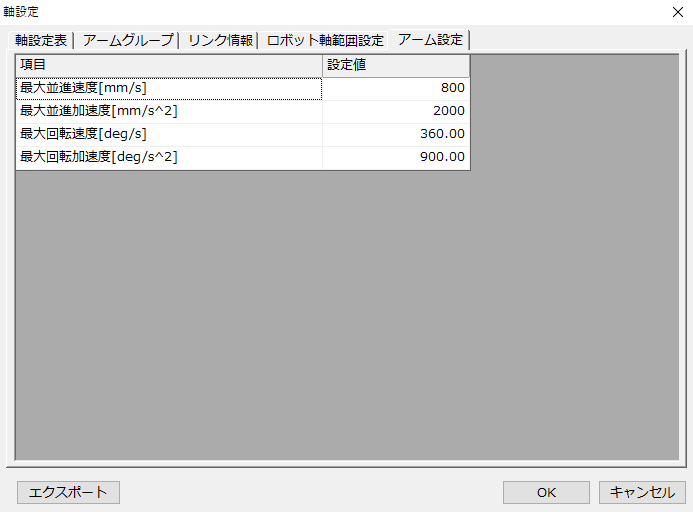The height and width of the screenshot is (512, 693).
Task: Click the 項目 column header
Action: pyautogui.click(x=169, y=65)
